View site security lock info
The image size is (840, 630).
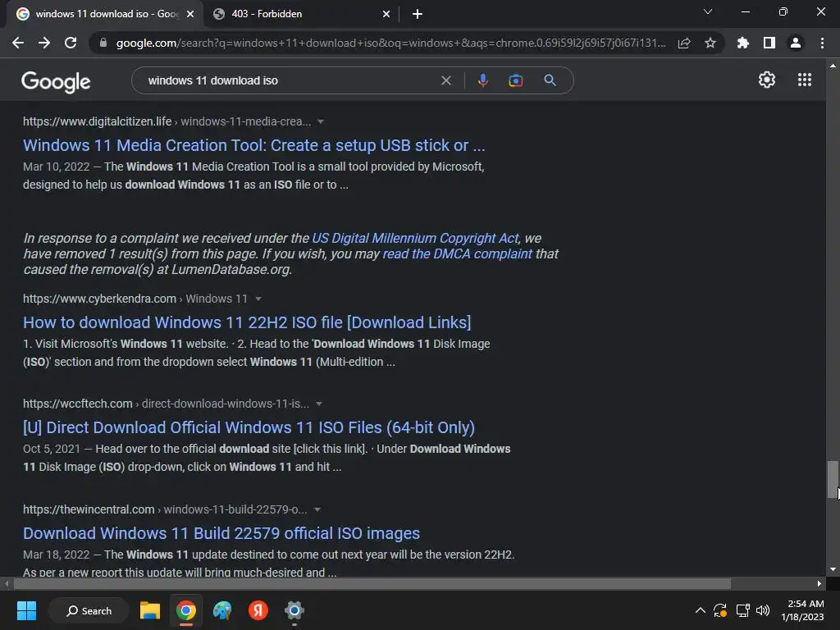pos(103,43)
